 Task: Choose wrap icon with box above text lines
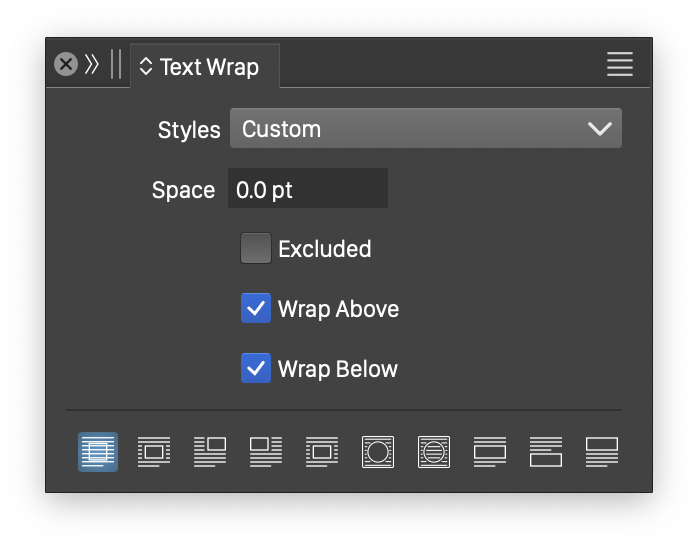click(602, 452)
